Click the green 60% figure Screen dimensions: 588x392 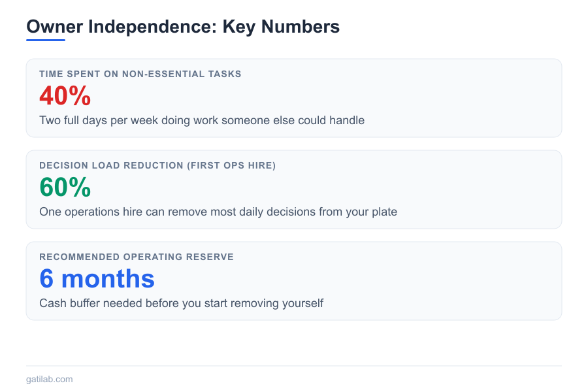(65, 188)
